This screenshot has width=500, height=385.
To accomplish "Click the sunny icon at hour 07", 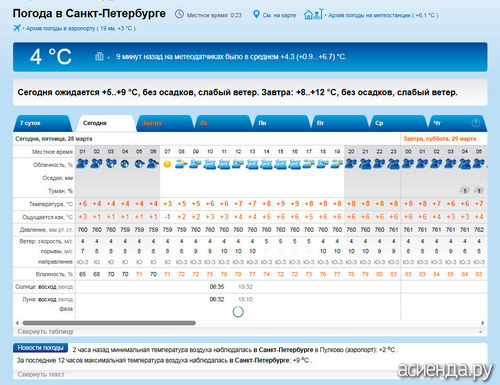I will pos(167,164).
